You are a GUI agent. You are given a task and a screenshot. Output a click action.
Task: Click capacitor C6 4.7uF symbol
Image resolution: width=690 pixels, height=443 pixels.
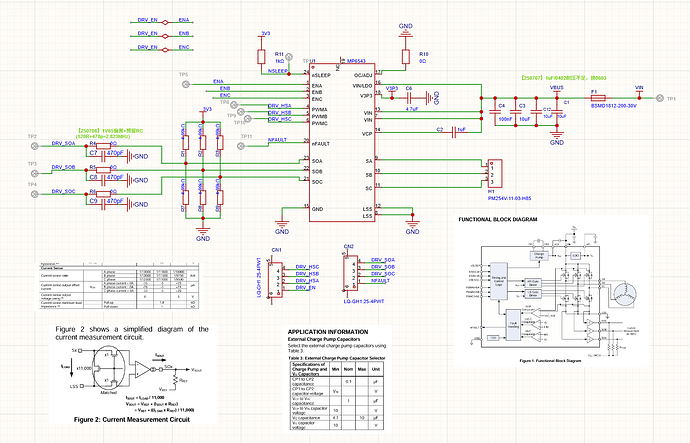tap(410, 98)
